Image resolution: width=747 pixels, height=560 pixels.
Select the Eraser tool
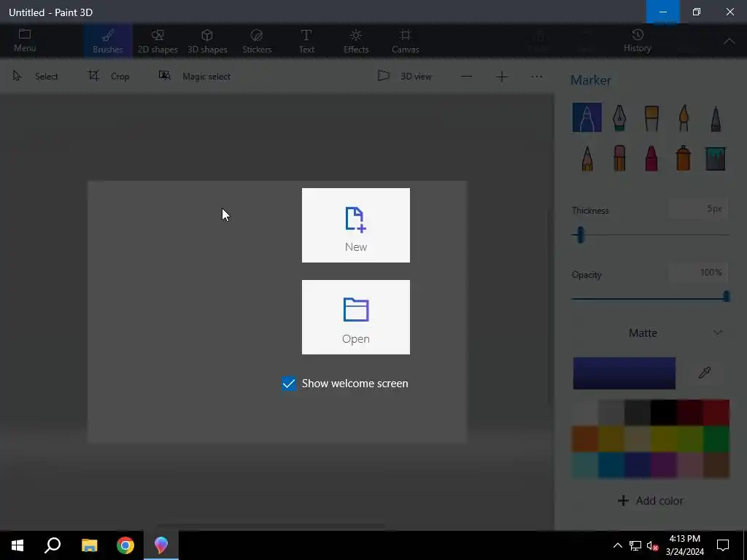pyautogui.click(x=619, y=158)
